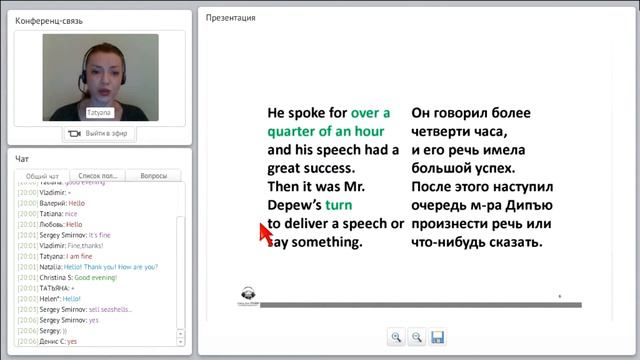This screenshot has height=360, width=640.
Task: Click green phrase "quarter of an hour"
Action: point(326,131)
